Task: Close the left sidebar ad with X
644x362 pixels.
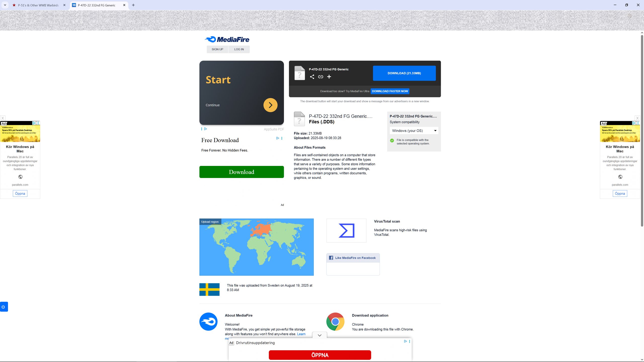Action: 3,118
